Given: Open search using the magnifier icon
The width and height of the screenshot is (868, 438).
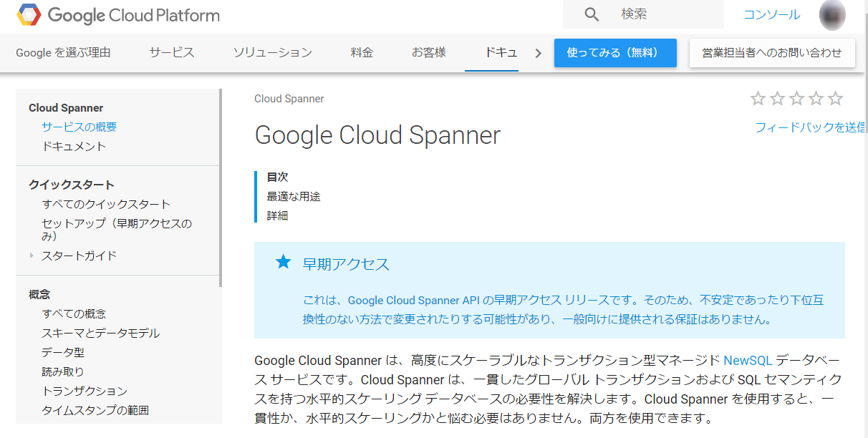Looking at the screenshot, I should [x=591, y=14].
